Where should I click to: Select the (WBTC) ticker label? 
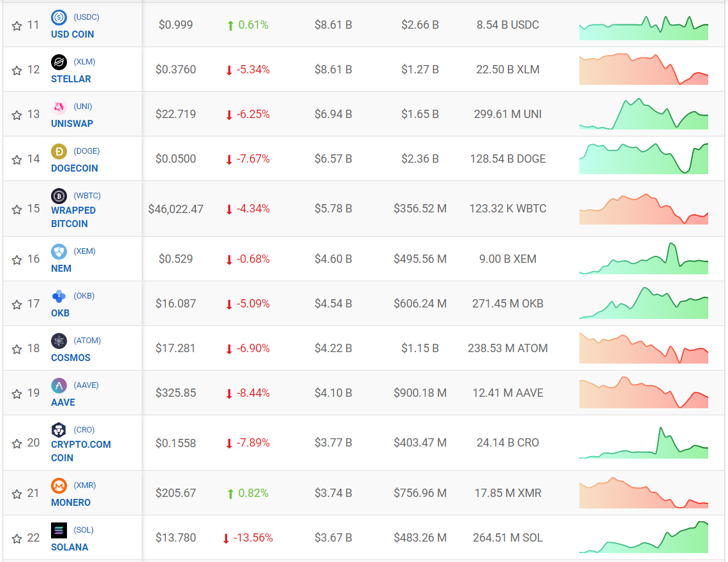[87, 195]
